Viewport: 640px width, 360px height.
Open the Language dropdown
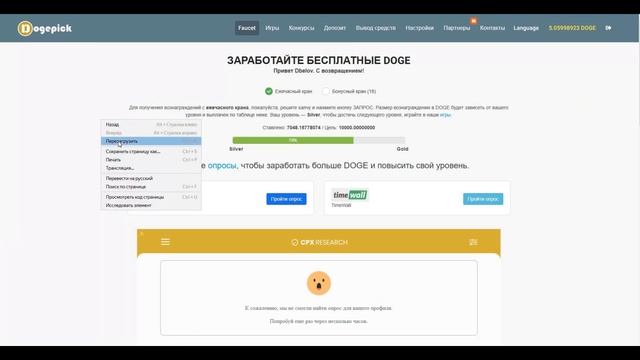point(526,28)
